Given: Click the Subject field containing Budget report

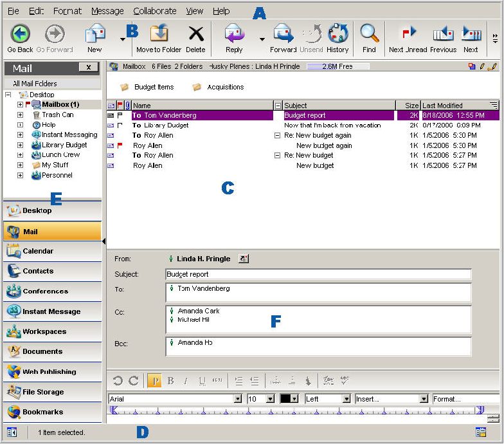Looking at the screenshot, I should tap(318, 274).
